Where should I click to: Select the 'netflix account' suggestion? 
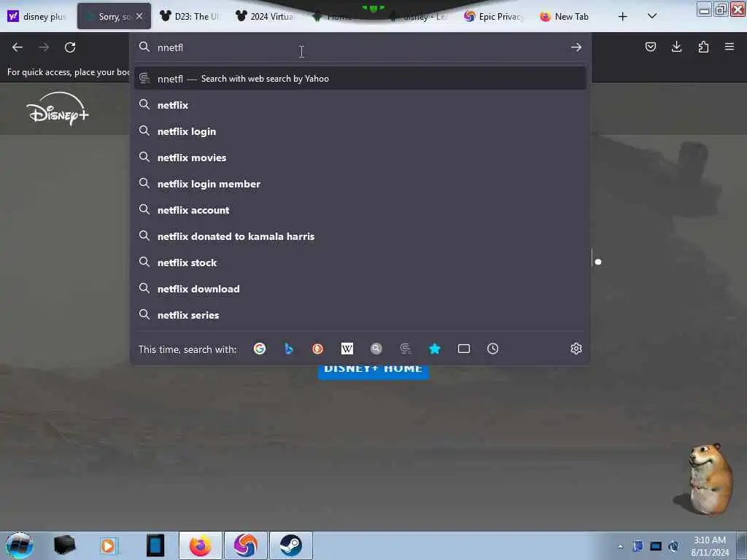(360, 209)
